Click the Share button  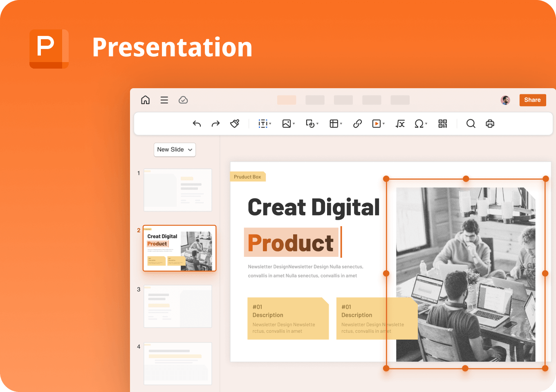click(x=532, y=100)
